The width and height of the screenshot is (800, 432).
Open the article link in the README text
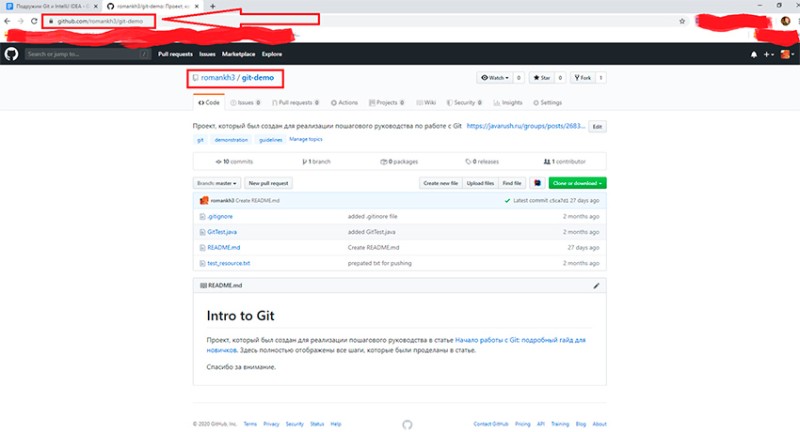(x=396, y=345)
